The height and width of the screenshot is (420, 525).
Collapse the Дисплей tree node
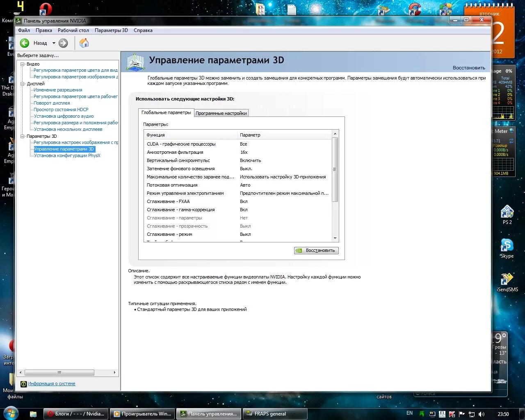(x=23, y=84)
